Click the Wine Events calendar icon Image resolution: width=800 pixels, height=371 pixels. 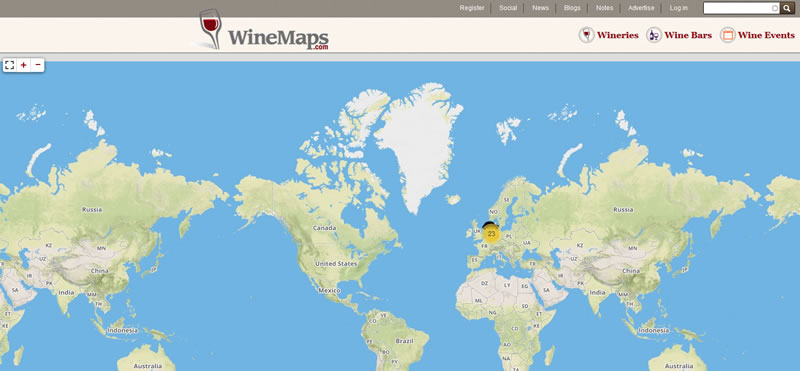pyautogui.click(x=728, y=35)
